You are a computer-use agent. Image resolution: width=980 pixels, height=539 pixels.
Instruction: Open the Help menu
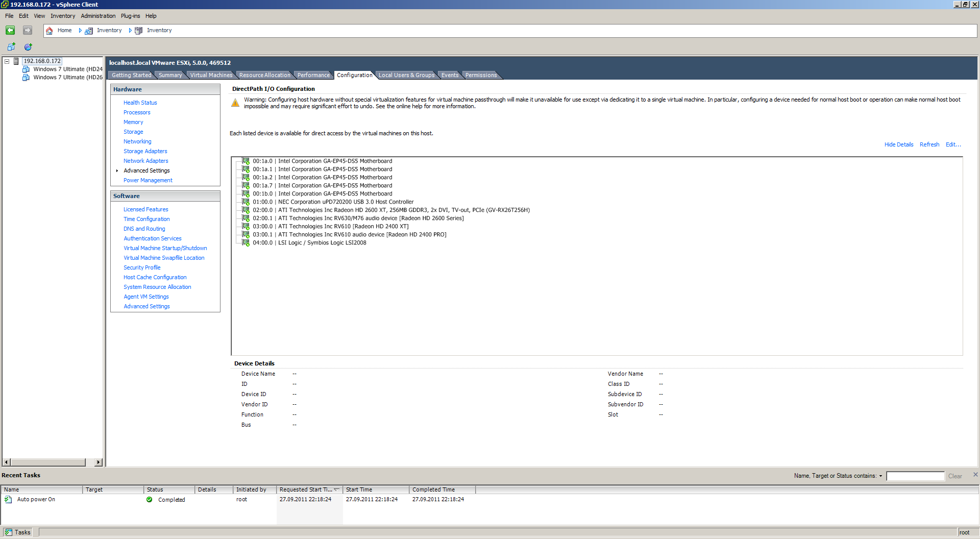[x=151, y=16]
